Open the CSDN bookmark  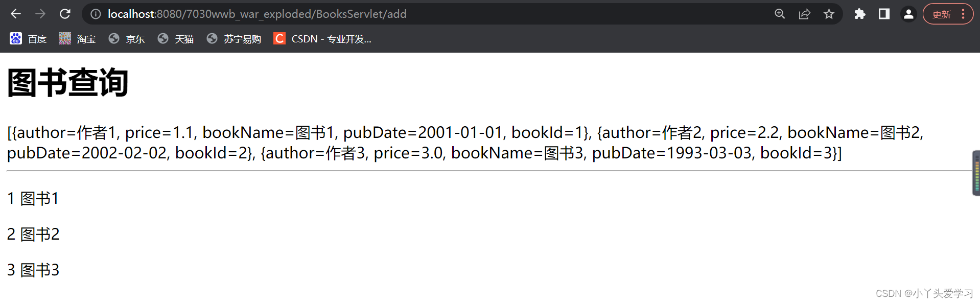(x=322, y=39)
